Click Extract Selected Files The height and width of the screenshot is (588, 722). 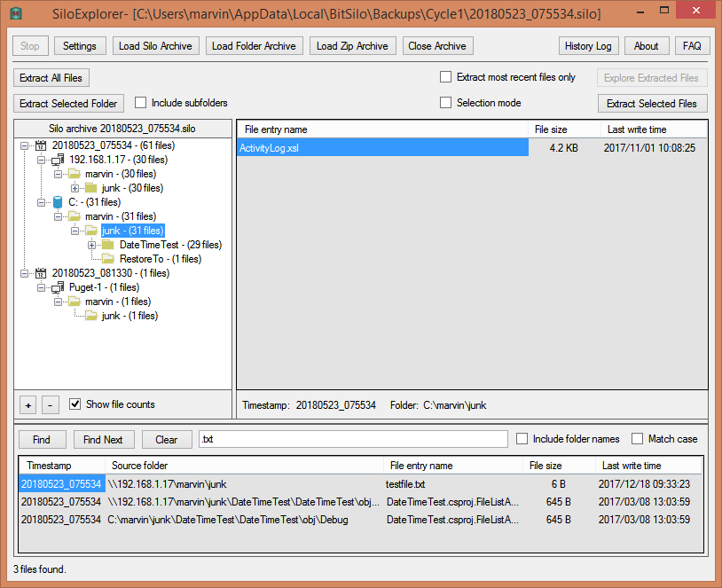pyautogui.click(x=652, y=104)
